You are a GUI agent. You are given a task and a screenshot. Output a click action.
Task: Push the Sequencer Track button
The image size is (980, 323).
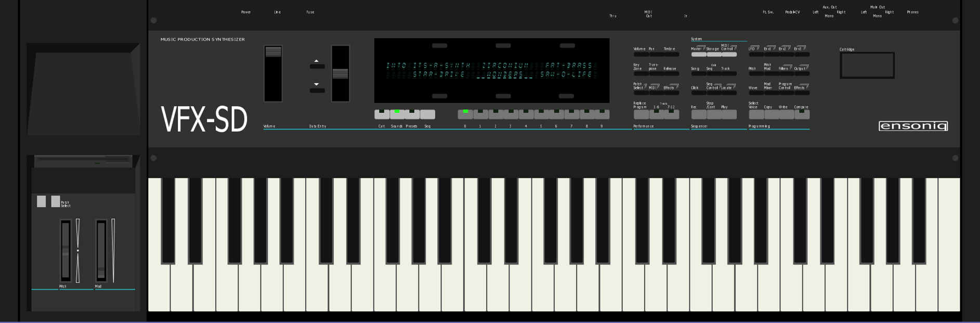pyautogui.click(x=729, y=74)
